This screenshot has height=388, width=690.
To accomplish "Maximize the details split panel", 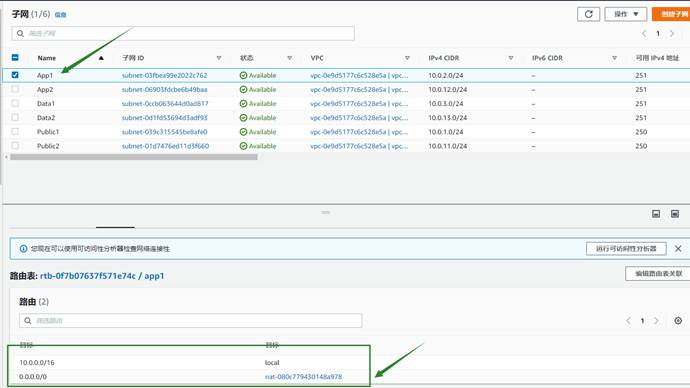I will pyautogui.click(x=675, y=214).
